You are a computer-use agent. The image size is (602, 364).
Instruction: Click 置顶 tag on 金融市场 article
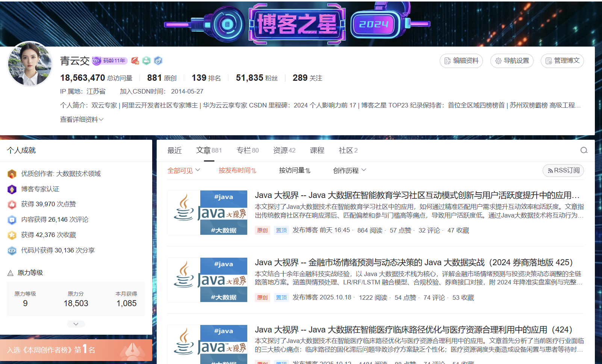pyautogui.click(x=281, y=298)
